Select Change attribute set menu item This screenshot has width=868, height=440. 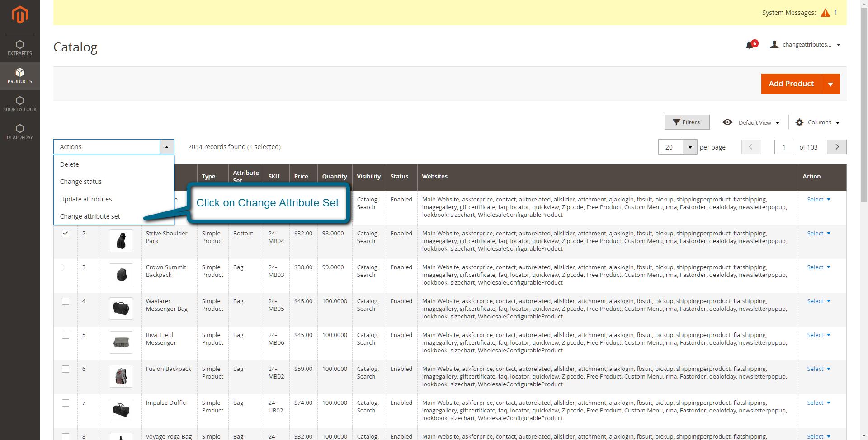[90, 216]
